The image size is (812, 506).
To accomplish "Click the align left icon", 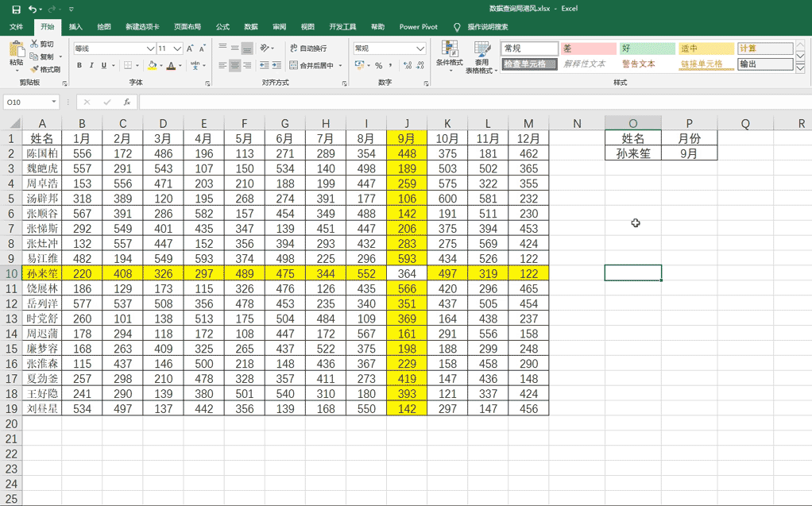I will [x=222, y=65].
